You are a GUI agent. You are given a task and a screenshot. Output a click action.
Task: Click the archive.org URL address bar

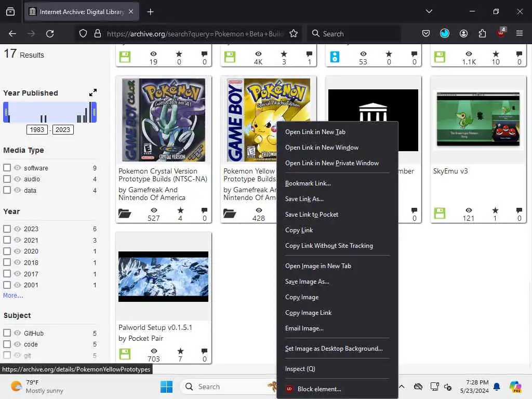(x=194, y=34)
